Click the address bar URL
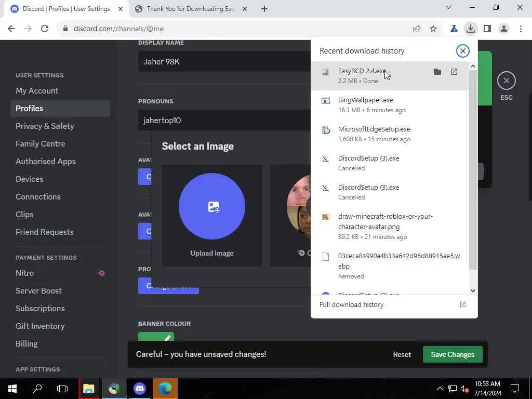Image resolution: width=532 pixels, height=399 pixels. pos(119,29)
